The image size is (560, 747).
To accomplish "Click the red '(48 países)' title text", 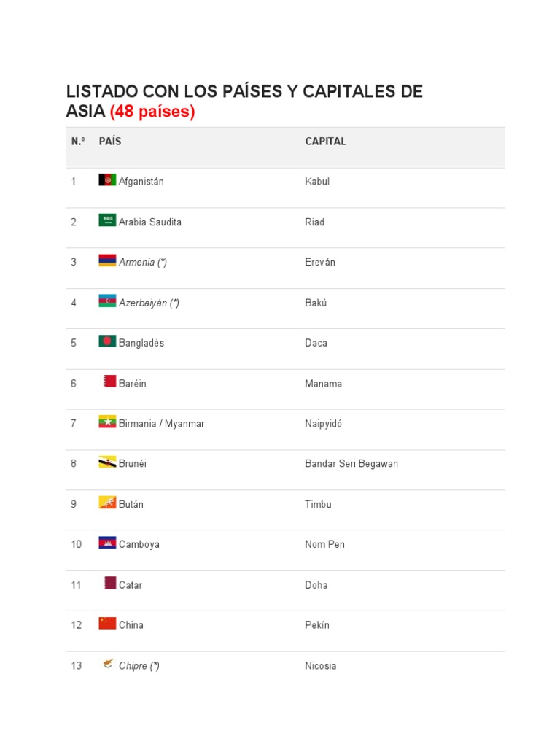I will (152, 112).
